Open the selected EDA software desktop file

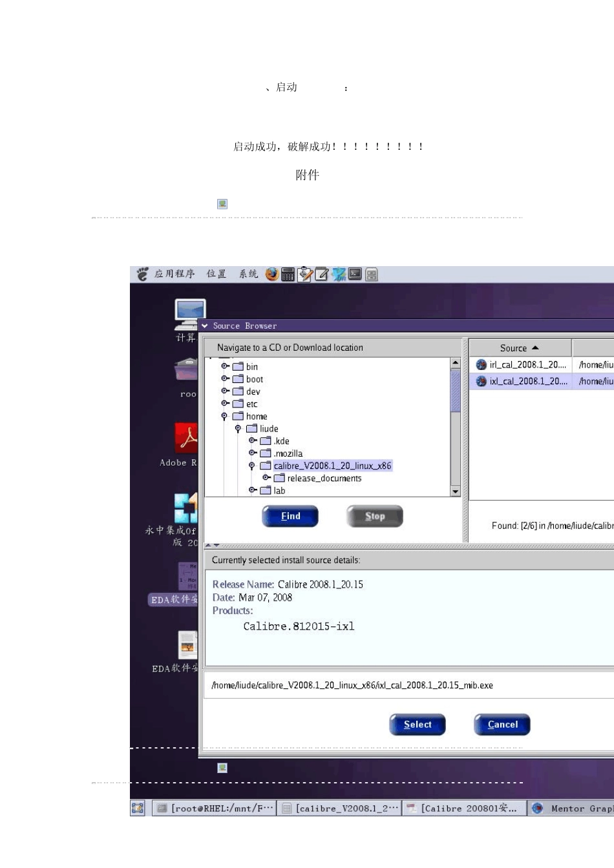tap(187, 577)
